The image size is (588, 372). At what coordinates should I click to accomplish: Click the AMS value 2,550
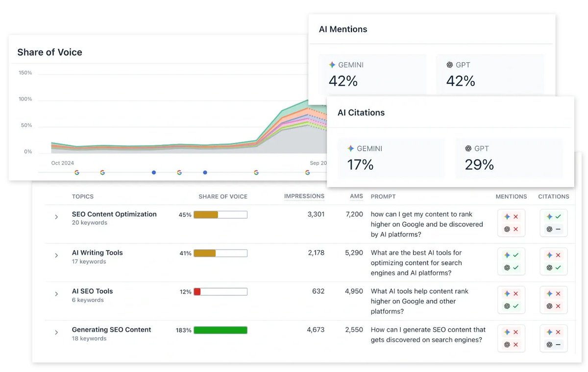coord(354,330)
